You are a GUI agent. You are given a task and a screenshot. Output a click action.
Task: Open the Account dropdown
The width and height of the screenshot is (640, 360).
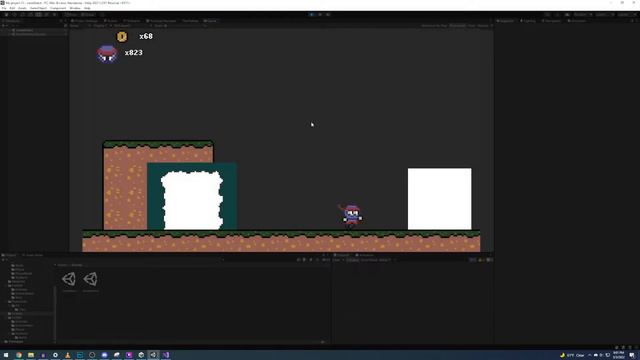pos(583,15)
